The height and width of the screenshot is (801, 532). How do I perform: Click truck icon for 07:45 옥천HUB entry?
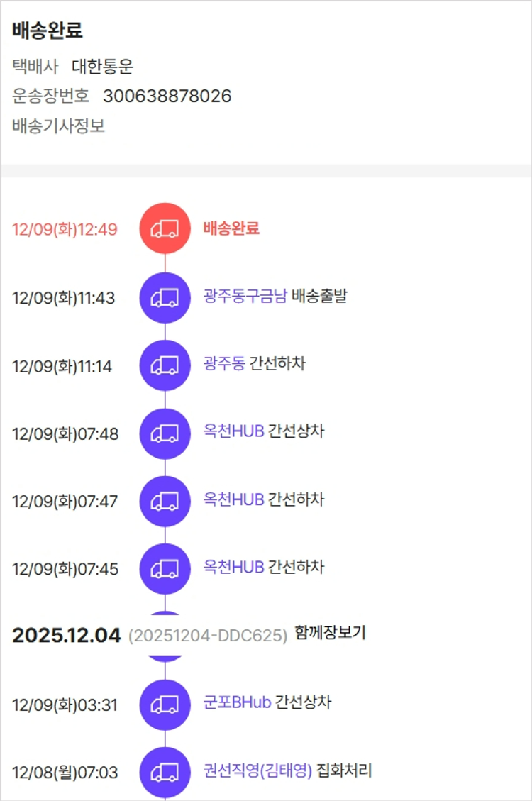tap(165, 568)
